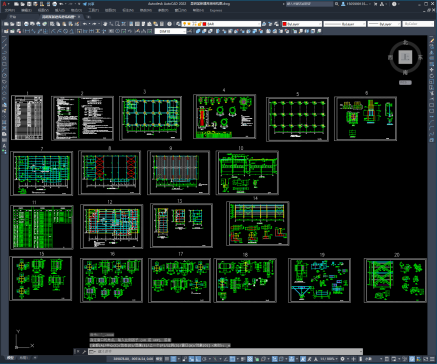The image size is (437, 364).
Task: Click Plot in the Quick Access toolbar
Action: (54, 4)
